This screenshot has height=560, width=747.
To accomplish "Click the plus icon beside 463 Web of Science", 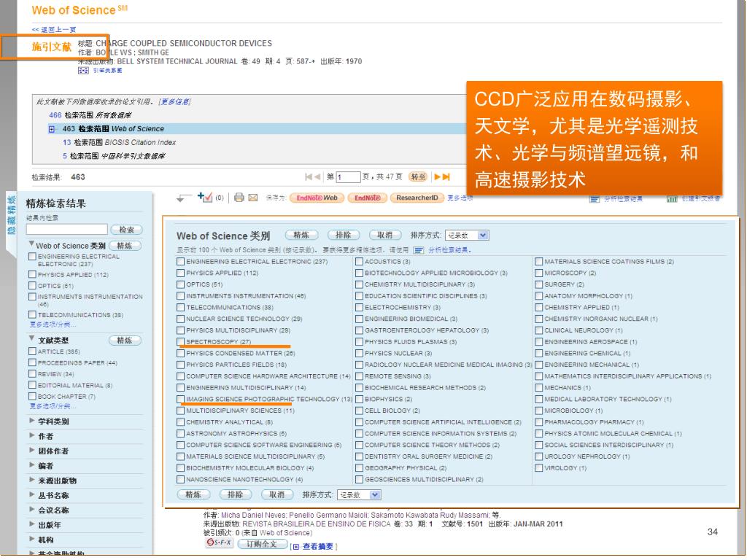I will click(52, 129).
